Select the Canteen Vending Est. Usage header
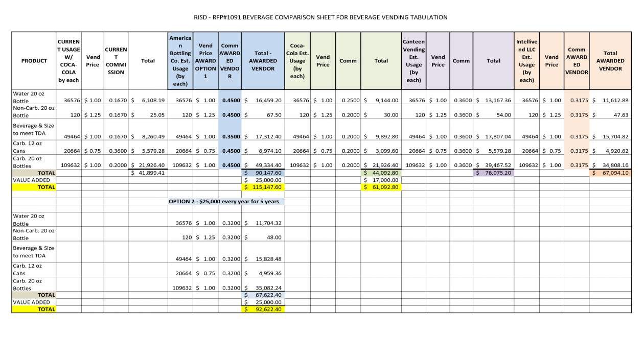644x358 pixels. click(x=413, y=61)
